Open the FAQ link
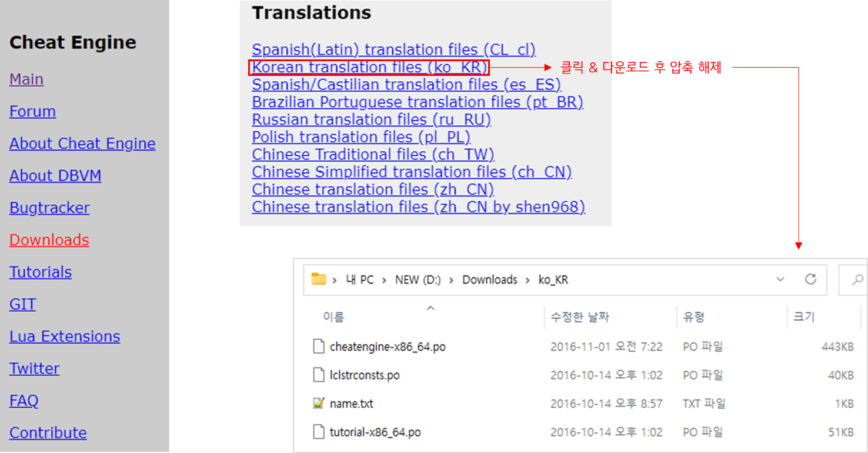 (24, 401)
